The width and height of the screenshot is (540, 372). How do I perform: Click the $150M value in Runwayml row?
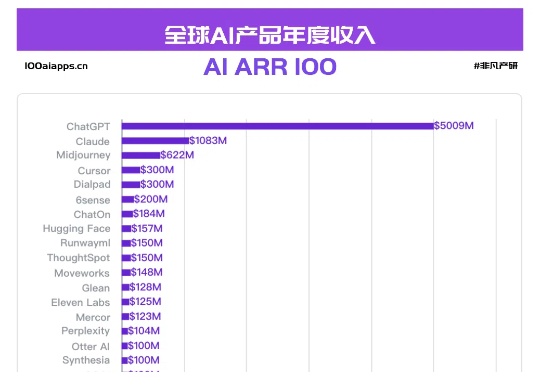coord(147,243)
